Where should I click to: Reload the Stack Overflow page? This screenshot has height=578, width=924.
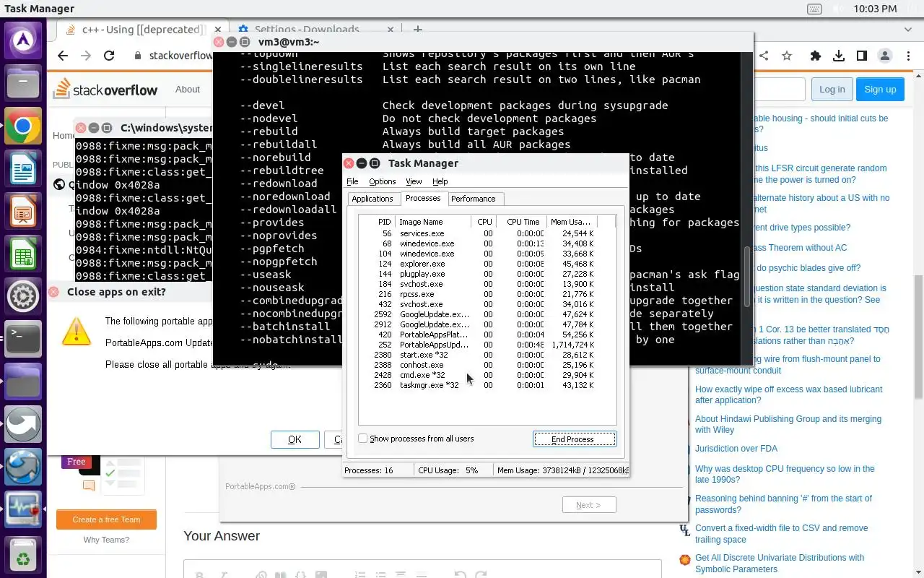[109, 56]
